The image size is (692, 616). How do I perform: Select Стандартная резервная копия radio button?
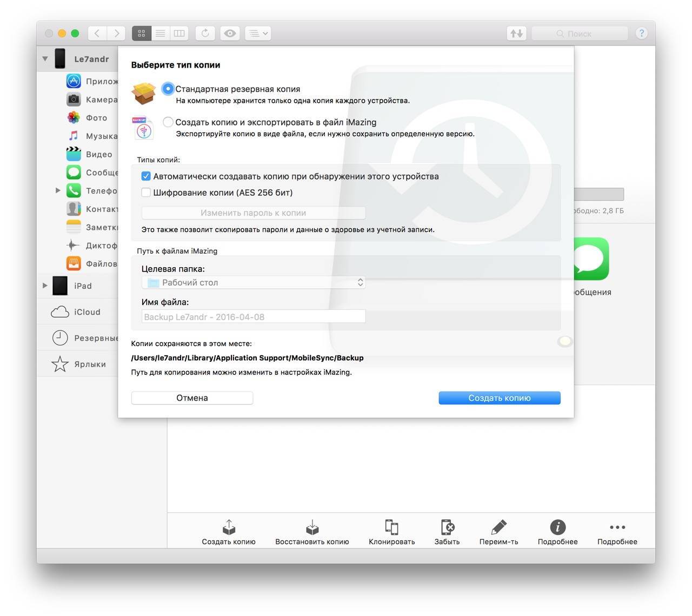click(168, 89)
